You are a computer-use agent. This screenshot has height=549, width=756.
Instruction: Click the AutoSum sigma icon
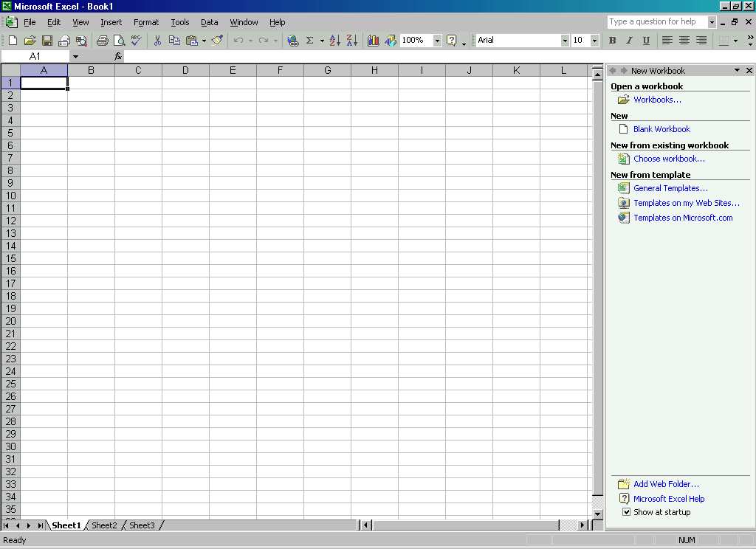point(309,41)
